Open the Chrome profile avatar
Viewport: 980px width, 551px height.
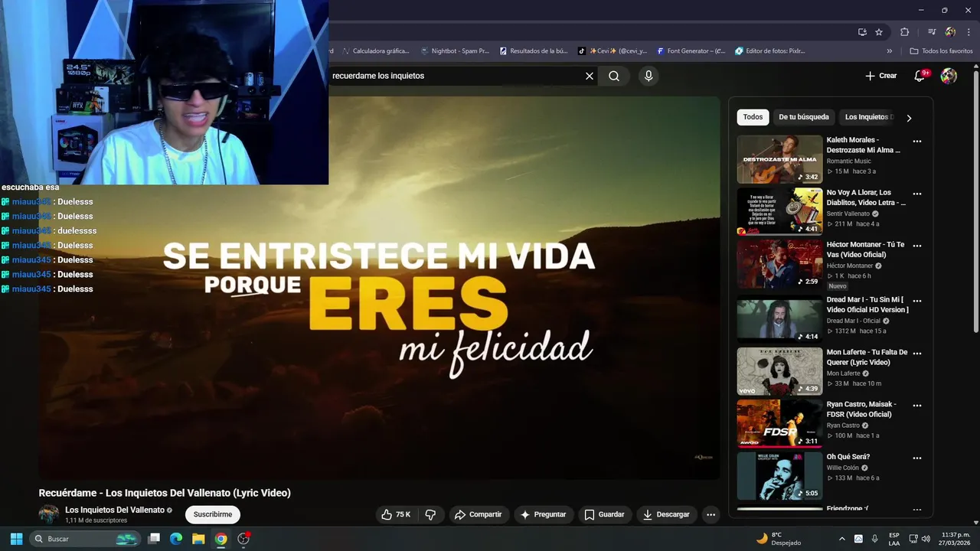(950, 32)
